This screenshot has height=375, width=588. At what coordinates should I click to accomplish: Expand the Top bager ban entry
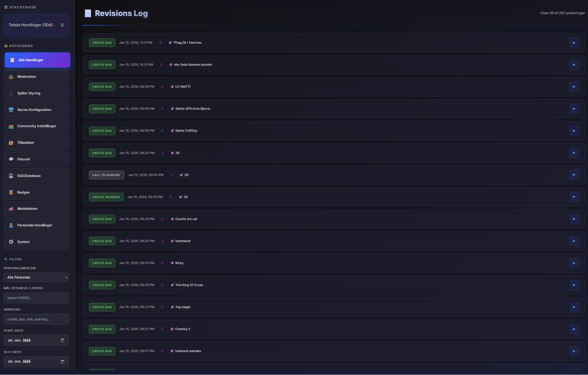[574, 307]
